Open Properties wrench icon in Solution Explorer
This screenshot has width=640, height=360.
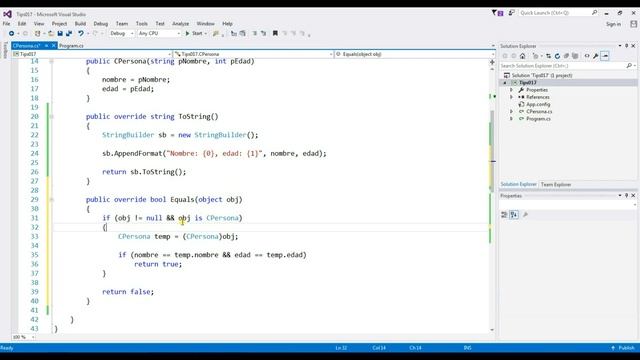596,56
